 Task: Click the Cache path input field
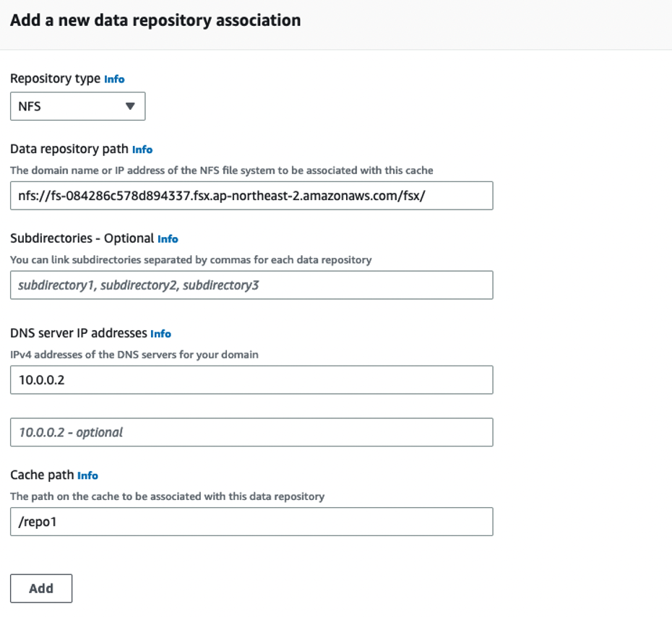pos(251,522)
